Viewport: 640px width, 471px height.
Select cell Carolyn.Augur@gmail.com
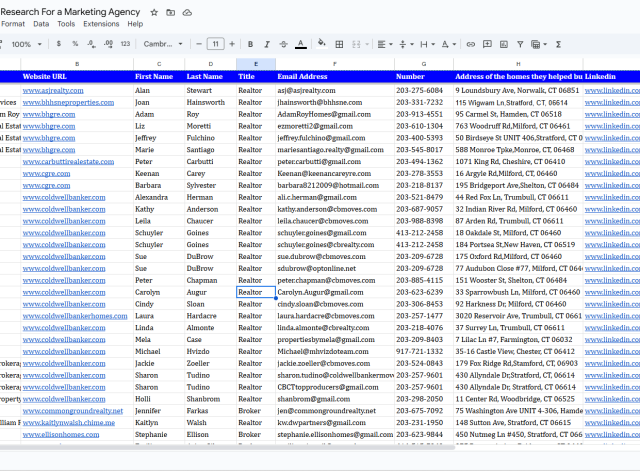tap(335, 292)
